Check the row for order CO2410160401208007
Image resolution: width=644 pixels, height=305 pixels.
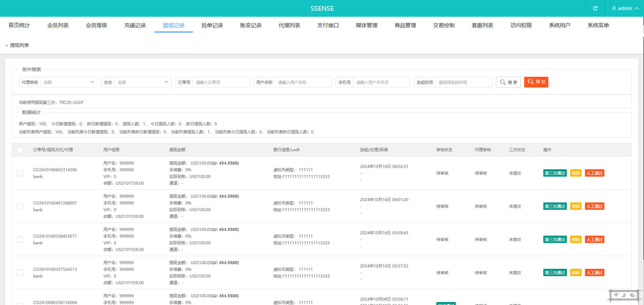pos(20,206)
